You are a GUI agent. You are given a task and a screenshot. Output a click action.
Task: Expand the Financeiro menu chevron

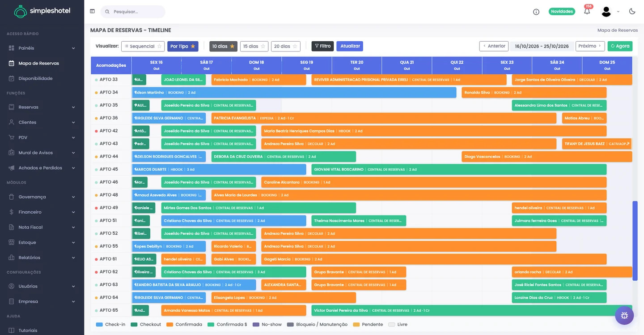coord(73,212)
